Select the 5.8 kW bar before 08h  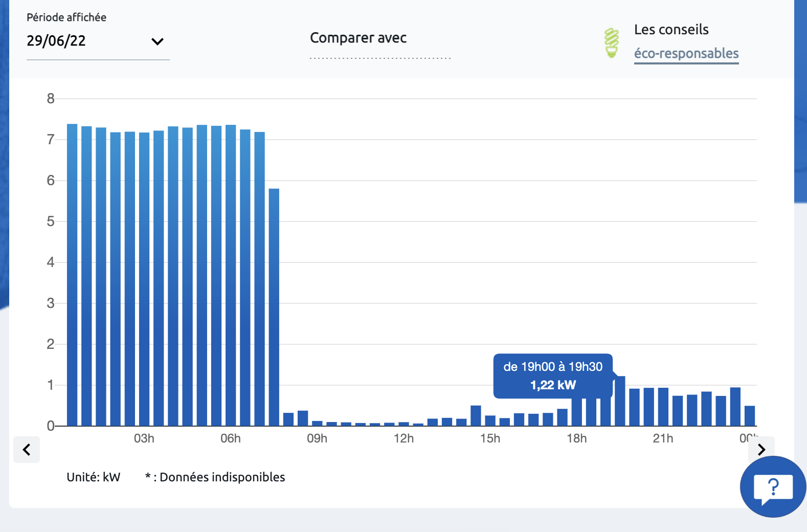274,307
